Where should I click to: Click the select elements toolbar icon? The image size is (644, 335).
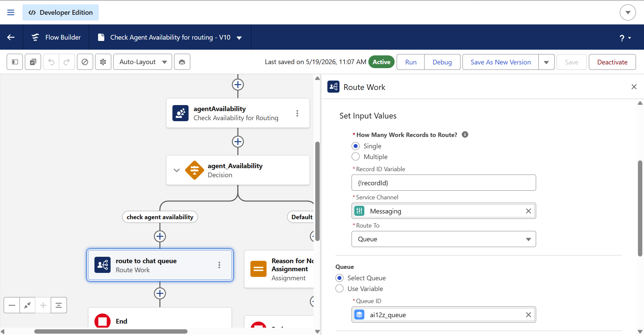point(33,62)
